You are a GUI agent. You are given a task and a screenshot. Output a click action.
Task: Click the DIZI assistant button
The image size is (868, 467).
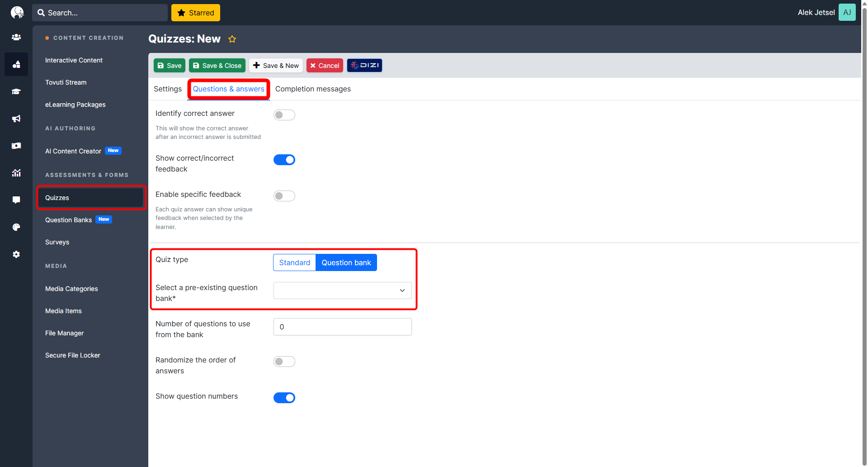364,65
